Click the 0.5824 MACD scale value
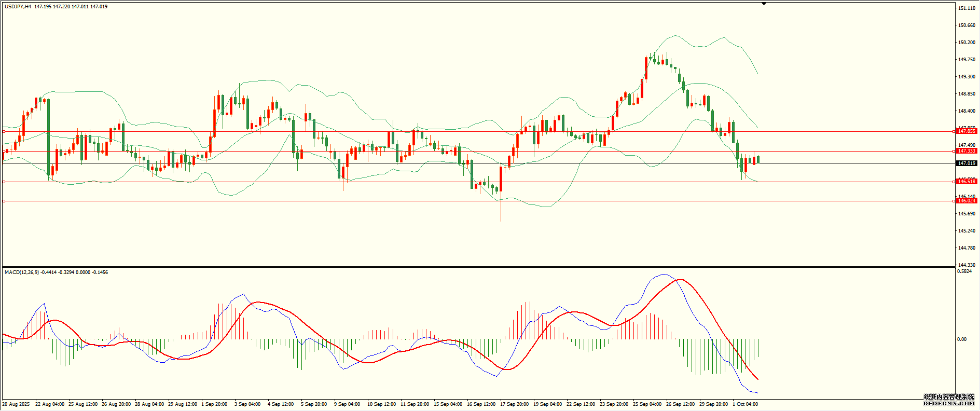 [964, 271]
